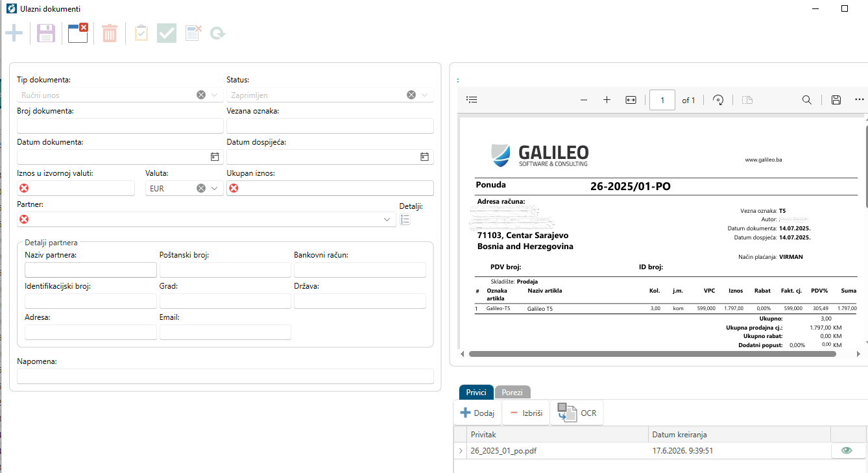This screenshot has height=473, width=868.
Task: Click the PDF viewer save icon
Action: pyautogui.click(x=836, y=100)
